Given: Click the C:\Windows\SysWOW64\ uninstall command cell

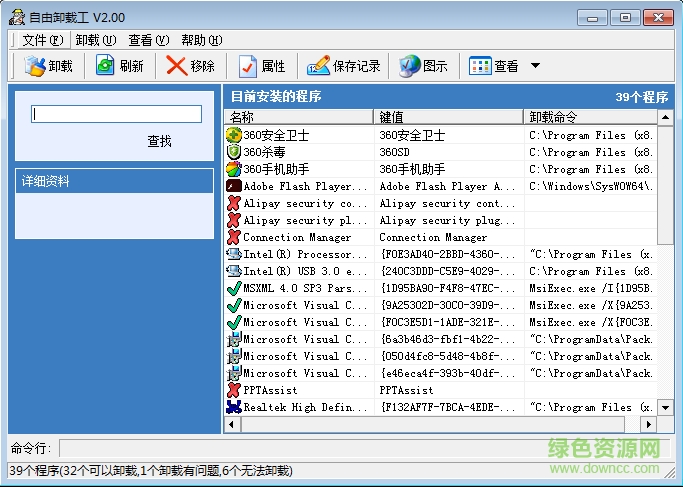Looking at the screenshot, I should coord(591,186).
